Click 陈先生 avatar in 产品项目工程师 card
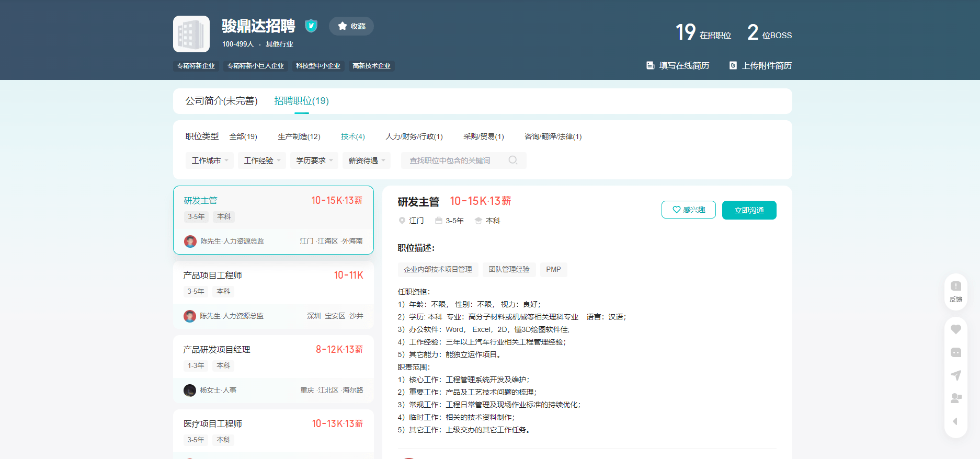The width and height of the screenshot is (980, 459). [x=190, y=316]
